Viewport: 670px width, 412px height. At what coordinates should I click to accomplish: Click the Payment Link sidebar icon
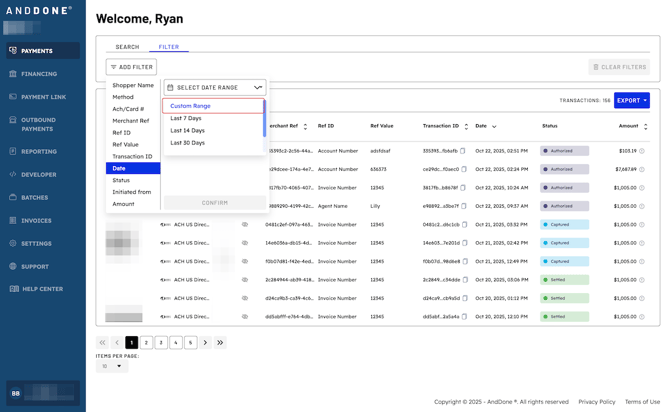tap(13, 97)
